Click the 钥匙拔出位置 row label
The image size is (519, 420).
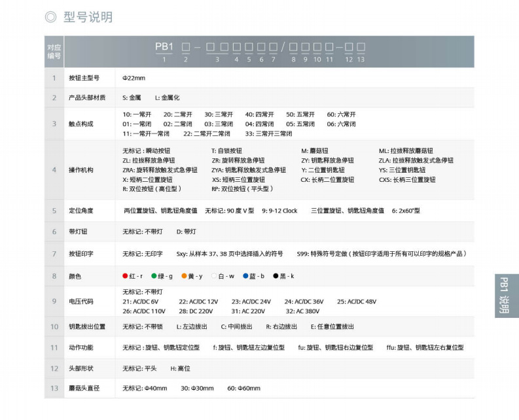coord(87,326)
